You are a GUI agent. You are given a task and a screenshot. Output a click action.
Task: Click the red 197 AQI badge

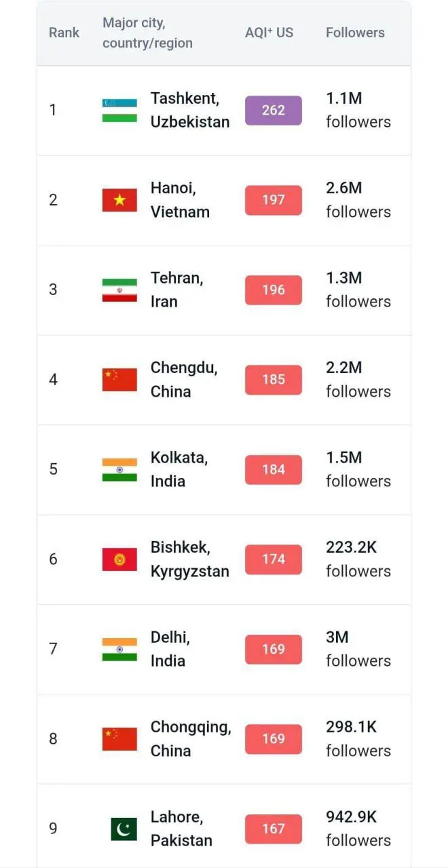click(x=273, y=200)
